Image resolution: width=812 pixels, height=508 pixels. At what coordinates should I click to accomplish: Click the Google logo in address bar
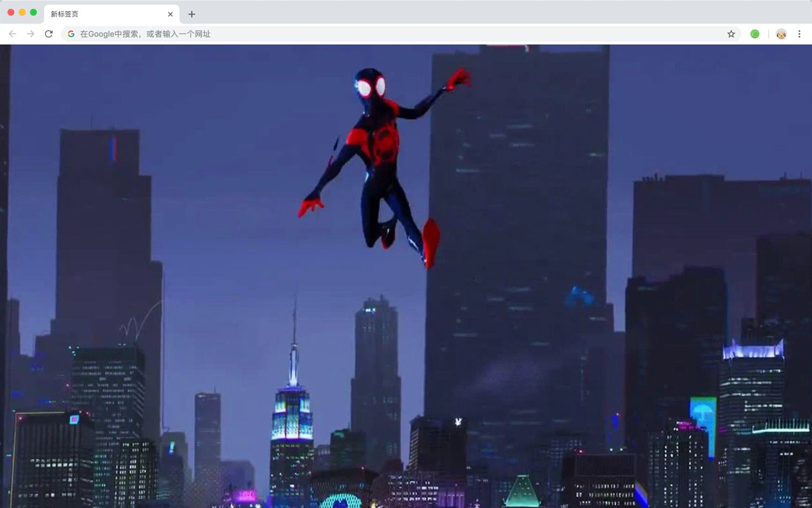click(x=71, y=34)
